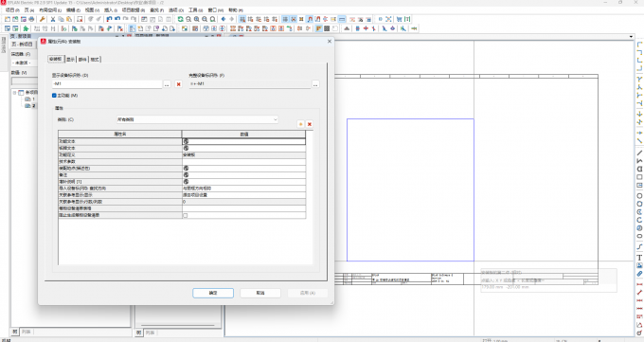Click the top angle-connection icon on the right toolbar
Image resolution: width=644 pixels, height=342 pixels.
coord(639,44)
